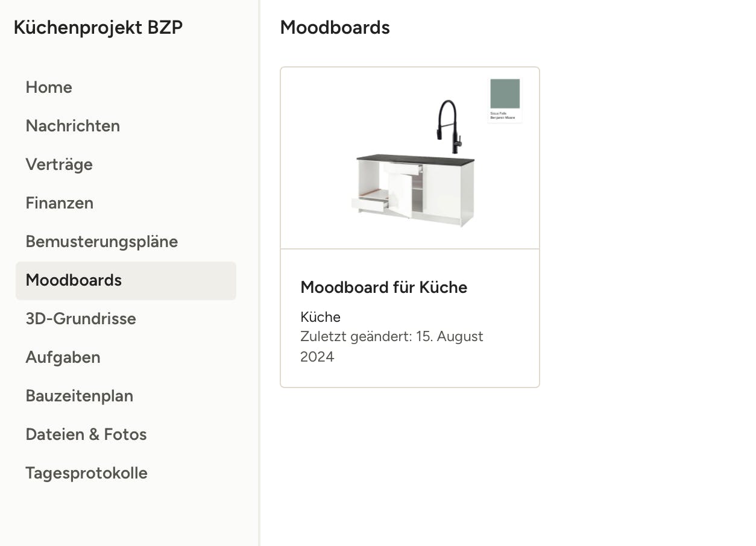This screenshot has width=756, height=546.
Task: Click the Küchenprojekt BZP project title
Action: [98, 28]
